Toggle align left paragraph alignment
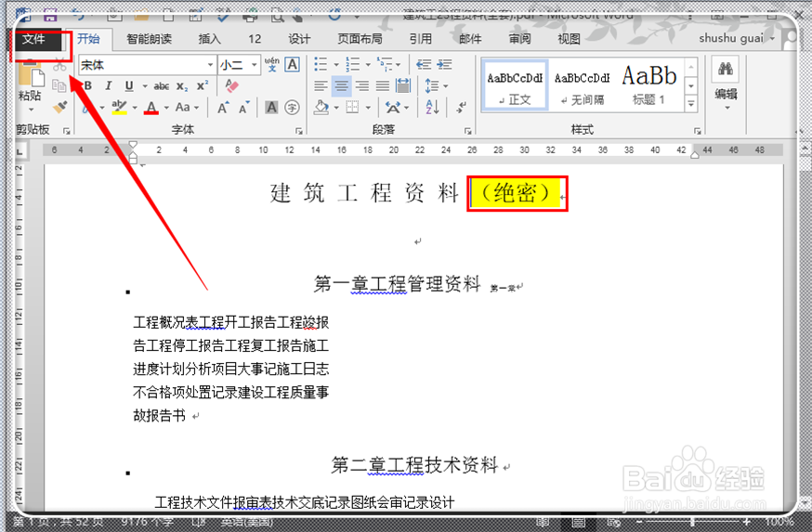This screenshot has width=812, height=532. (321, 86)
